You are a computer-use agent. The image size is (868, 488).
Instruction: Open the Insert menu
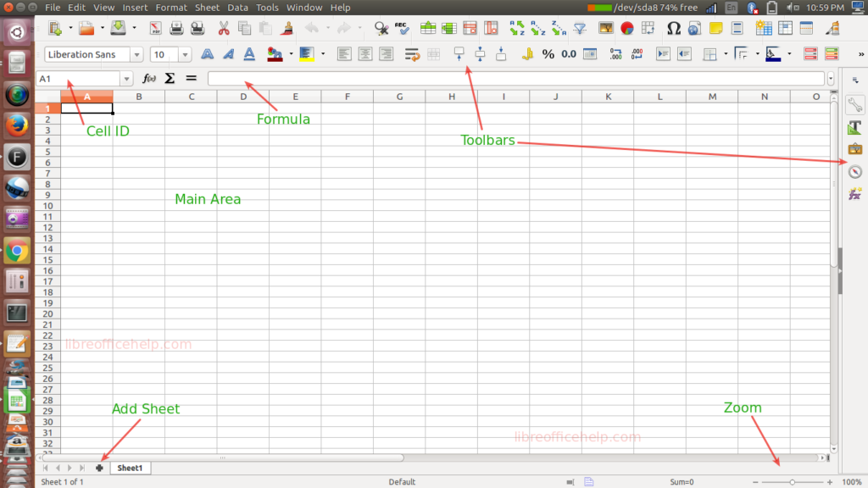pos(135,8)
